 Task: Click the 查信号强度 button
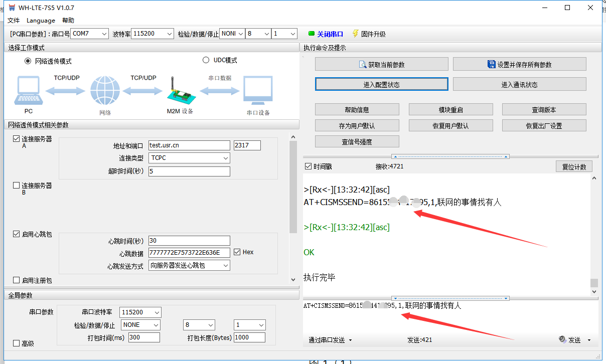pos(357,142)
